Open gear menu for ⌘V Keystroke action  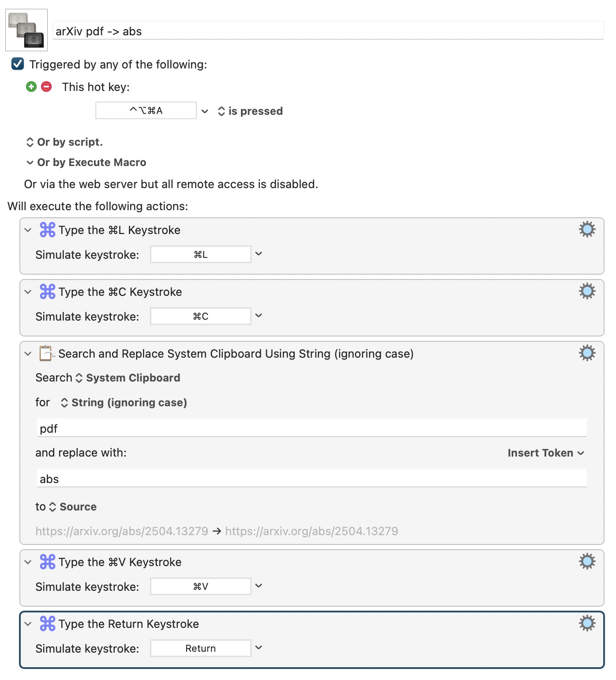pos(587,562)
